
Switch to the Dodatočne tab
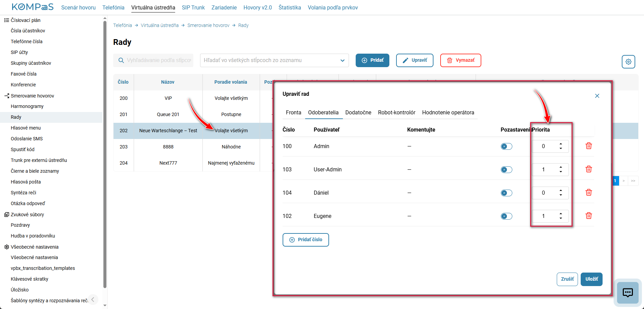tap(358, 113)
